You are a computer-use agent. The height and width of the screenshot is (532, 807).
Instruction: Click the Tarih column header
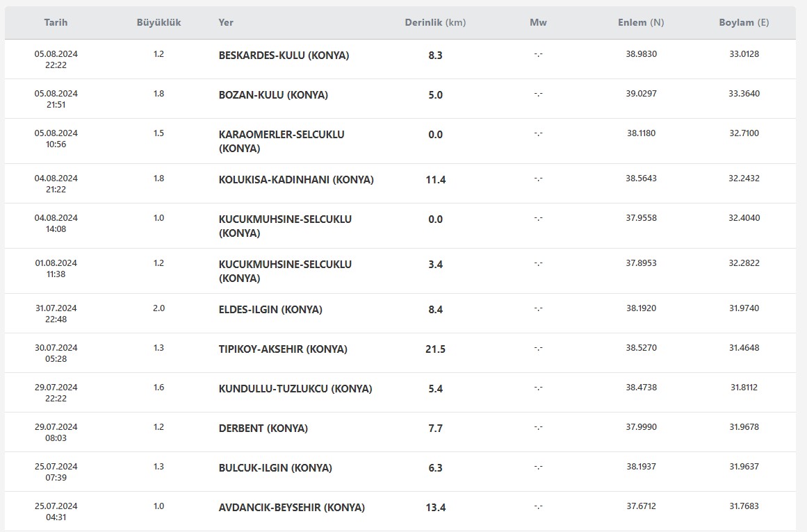pos(56,23)
